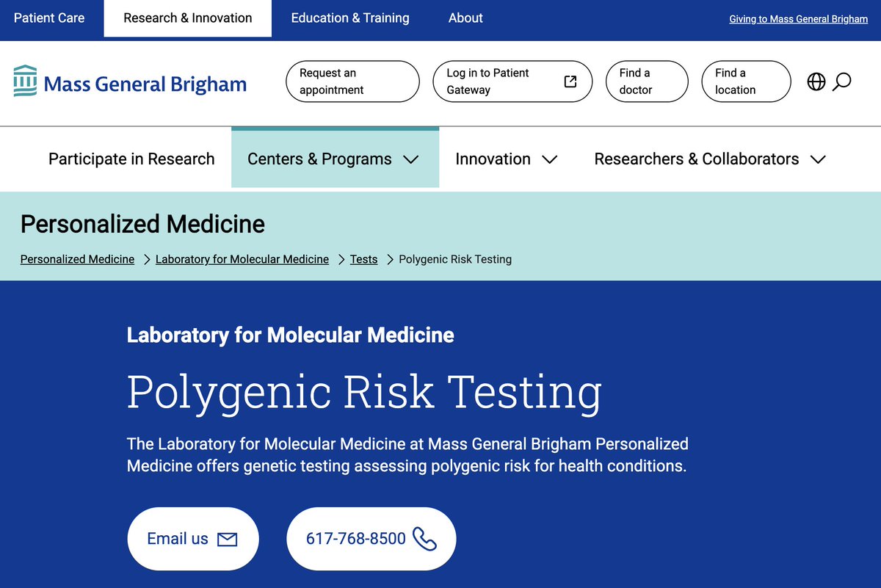
Task: Open Participate in Research menu item
Action: 131,159
